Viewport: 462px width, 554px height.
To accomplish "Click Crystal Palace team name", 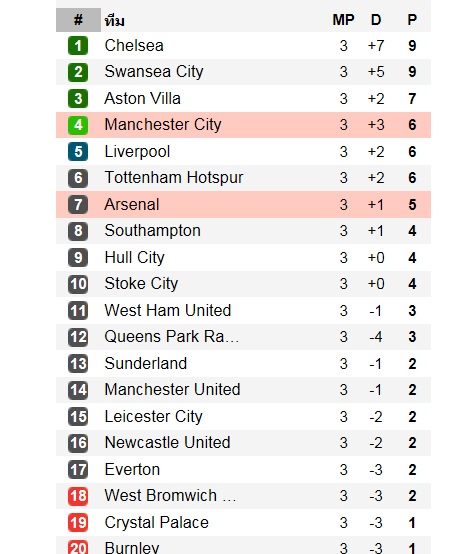I will [156, 523].
